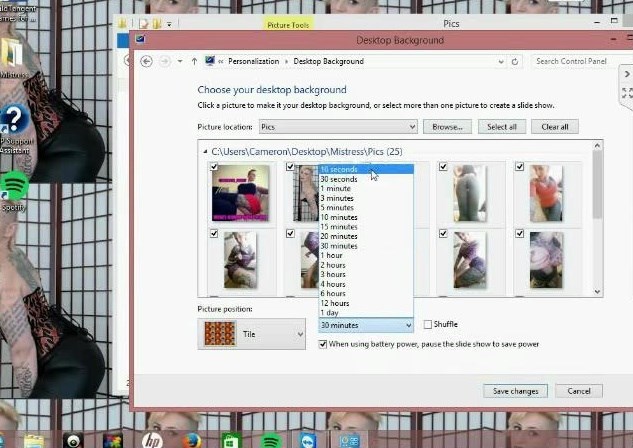
Task: Click the picture list vertical scrollbar
Action: pos(597,220)
